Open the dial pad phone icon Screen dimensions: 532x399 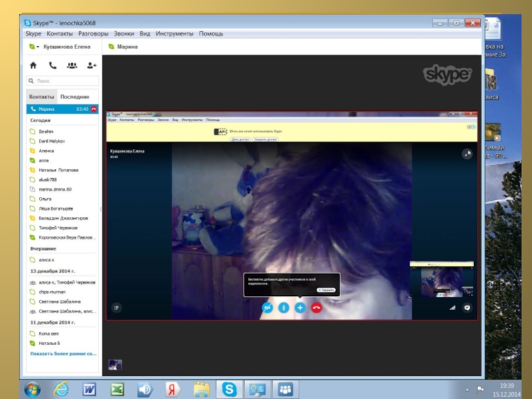[53, 65]
